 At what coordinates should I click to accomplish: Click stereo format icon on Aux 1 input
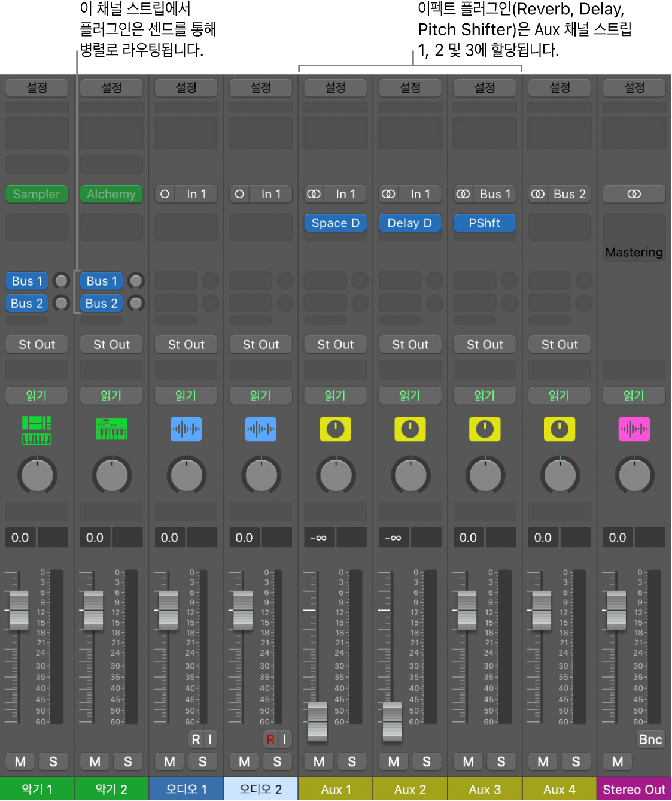pos(314,194)
